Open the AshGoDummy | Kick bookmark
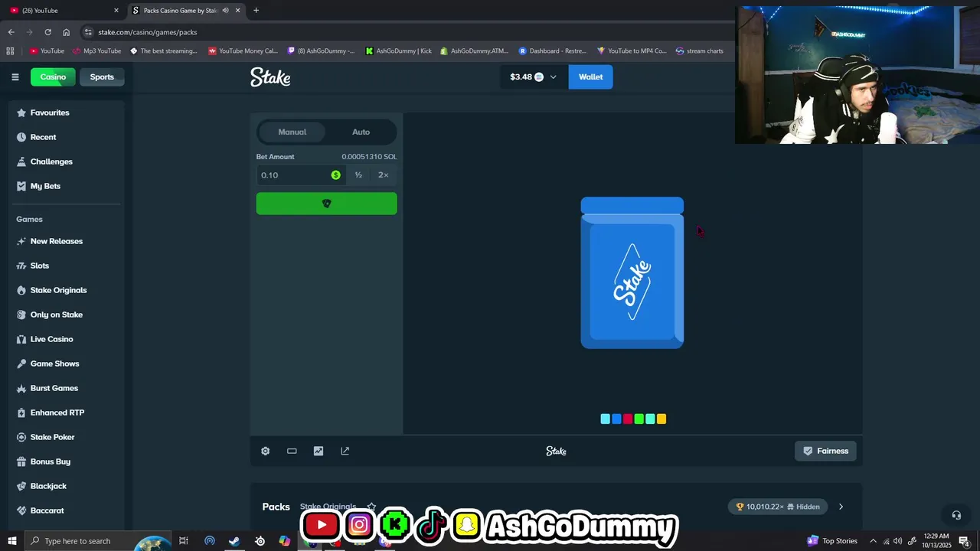 click(398, 51)
